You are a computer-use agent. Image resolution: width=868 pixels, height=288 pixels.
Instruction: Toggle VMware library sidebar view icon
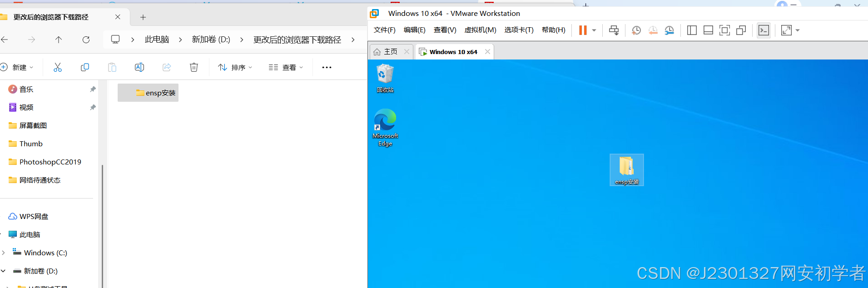point(692,30)
